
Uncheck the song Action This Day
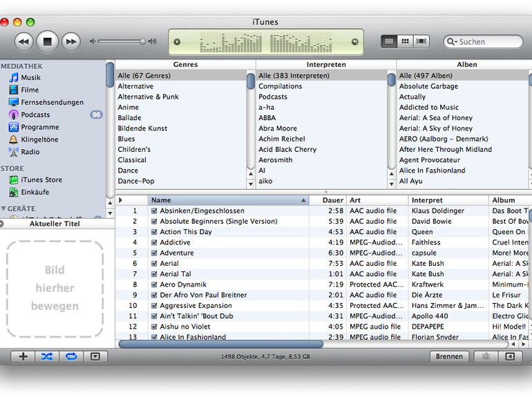(x=155, y=232)
